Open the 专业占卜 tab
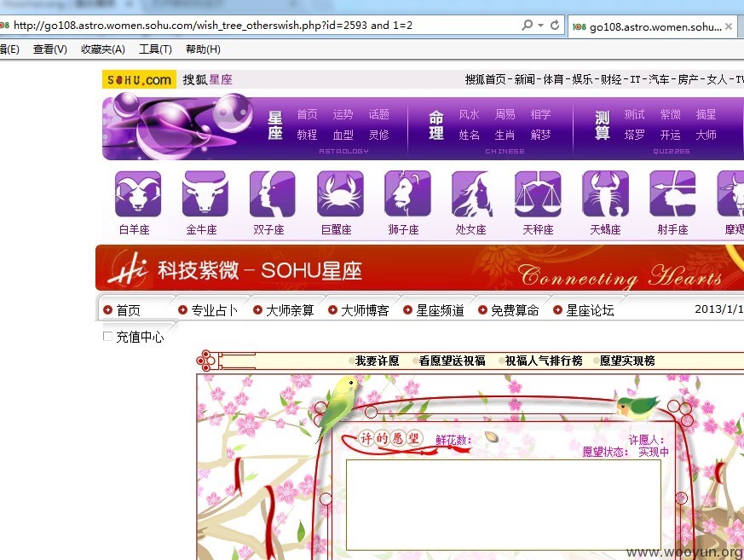Viewport: 744px width, 560px height. [x=214, y=310]
